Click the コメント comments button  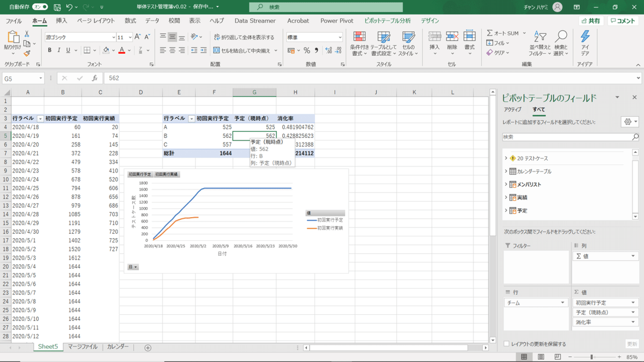[623, 20]
